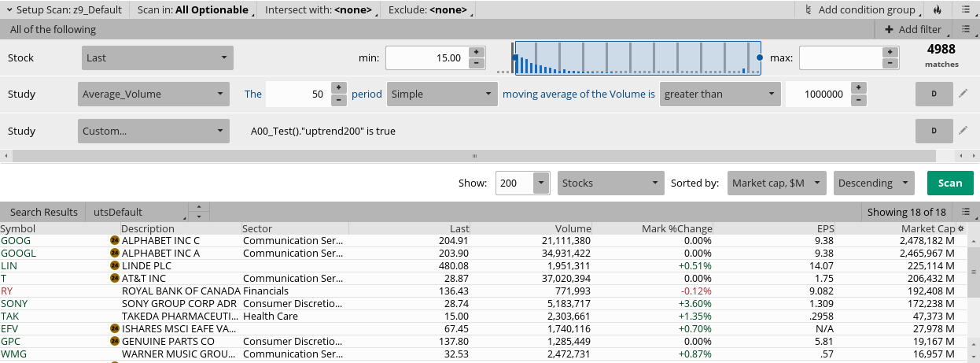Click the flame icon in scan toolbar
Image resolution: width=980 pixels, height=363 pixels.
click(x=937, y=10)
